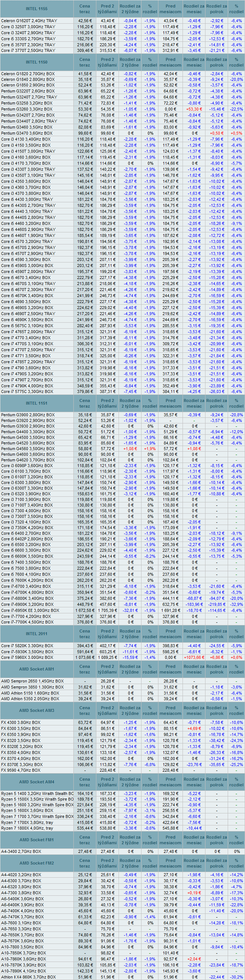Click the A10-7860K 3,6GHz BOX name
The height and width of the screenshot is (980, 245).
tap(24, 959)
